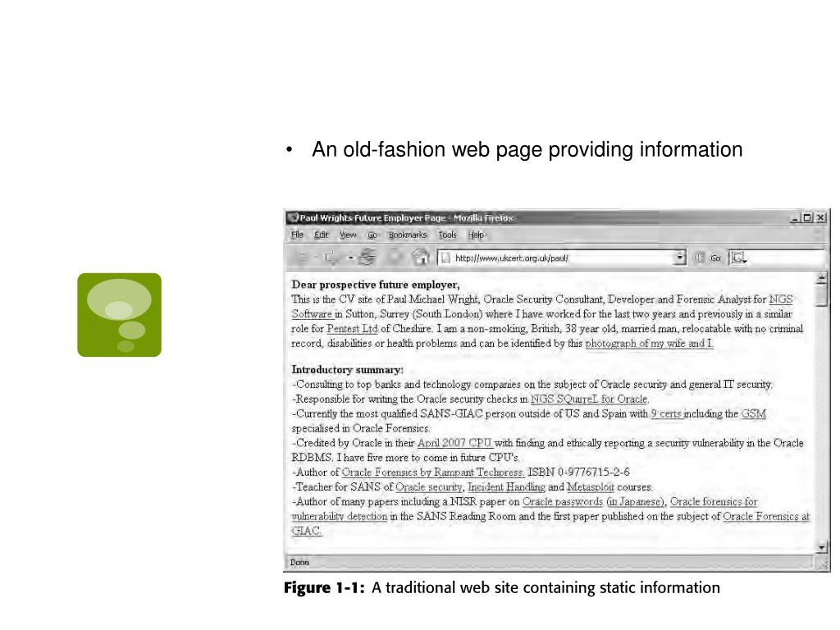Click the Done status bar text

click(x=299, y=563)
